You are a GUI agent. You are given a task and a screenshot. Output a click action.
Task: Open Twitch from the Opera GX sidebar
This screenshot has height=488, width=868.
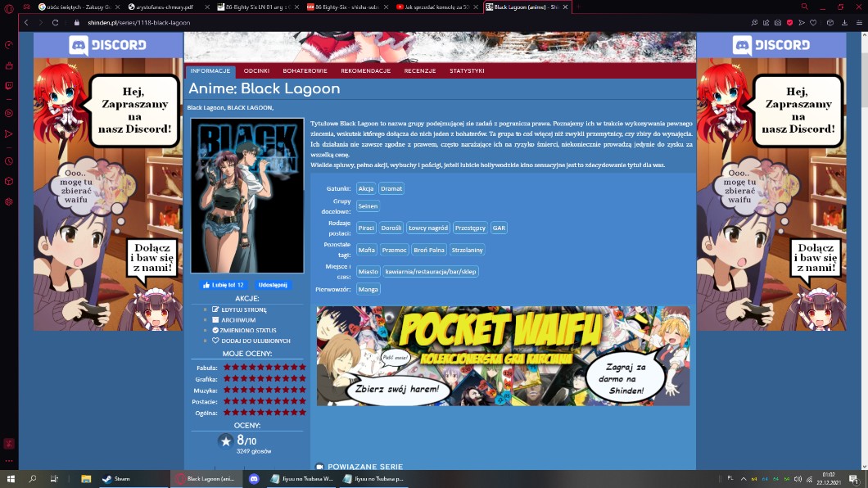tap(9, 85)
